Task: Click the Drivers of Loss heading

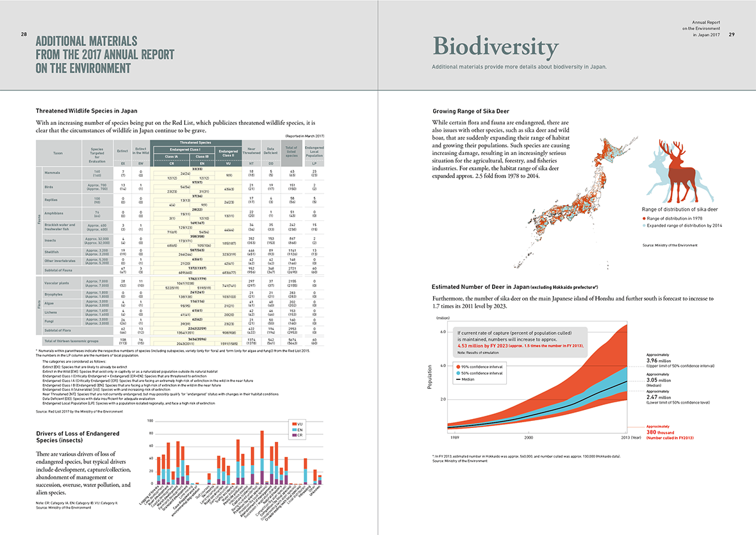Action: click(x=78, y=437)
